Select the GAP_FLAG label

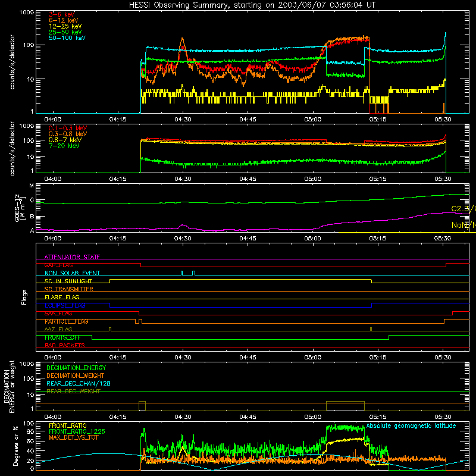tap(58, 265)
